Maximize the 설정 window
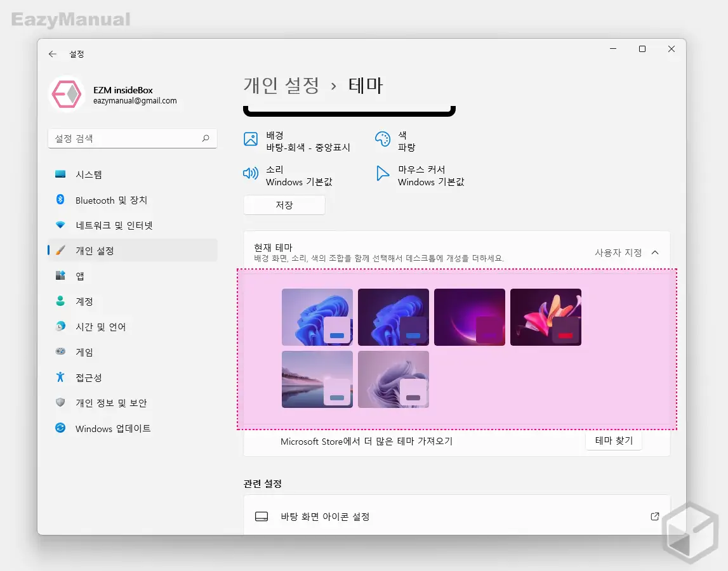This screenshot has height=571, width=728. click(x=642, y=49)
